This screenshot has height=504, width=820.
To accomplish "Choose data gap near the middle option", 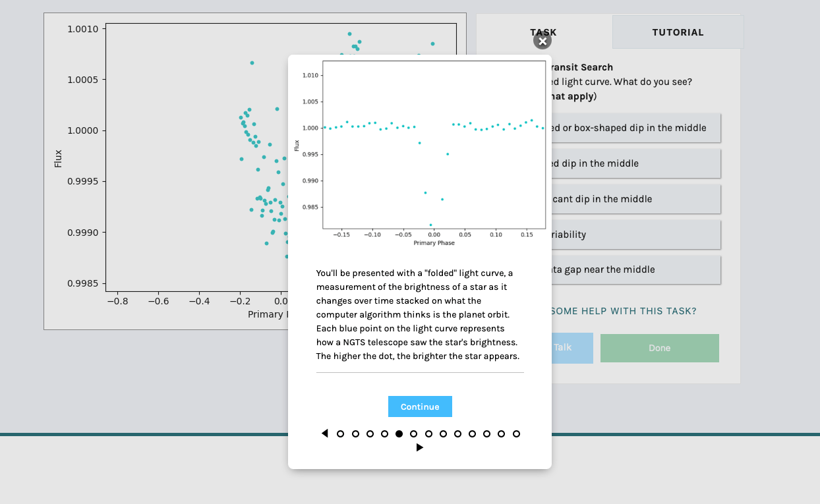I will coord(635,269).
